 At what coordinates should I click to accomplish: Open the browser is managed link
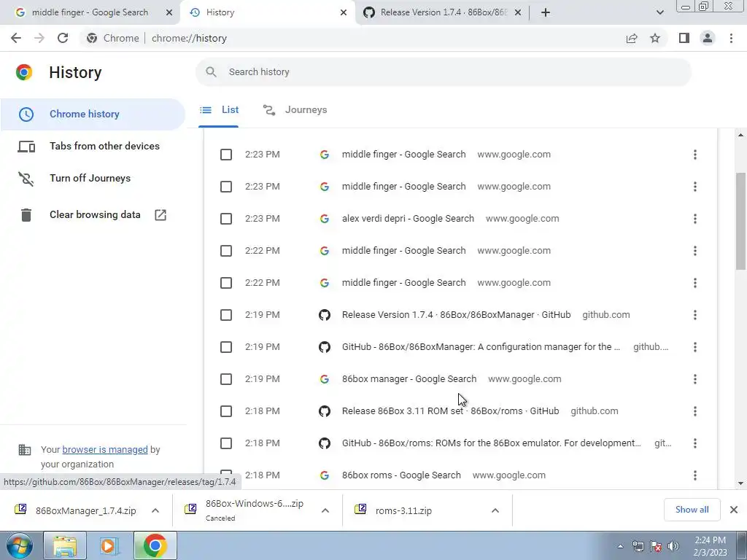point(105,449)
